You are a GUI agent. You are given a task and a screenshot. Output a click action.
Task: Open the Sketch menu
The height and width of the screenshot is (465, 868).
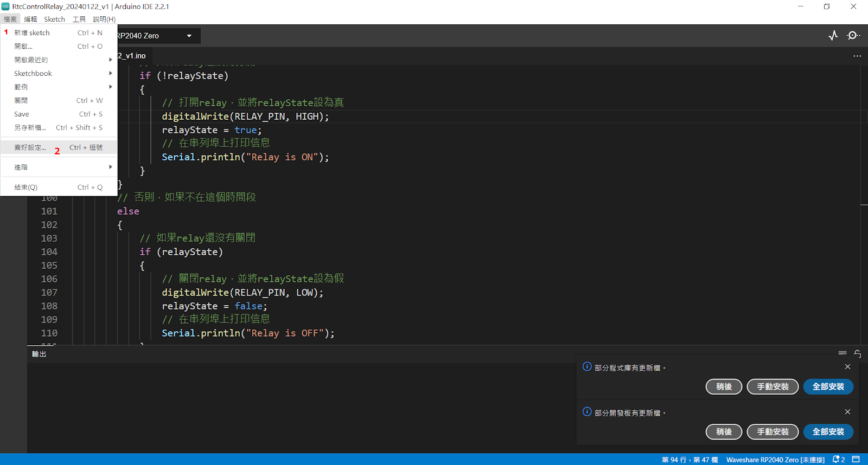54,19
